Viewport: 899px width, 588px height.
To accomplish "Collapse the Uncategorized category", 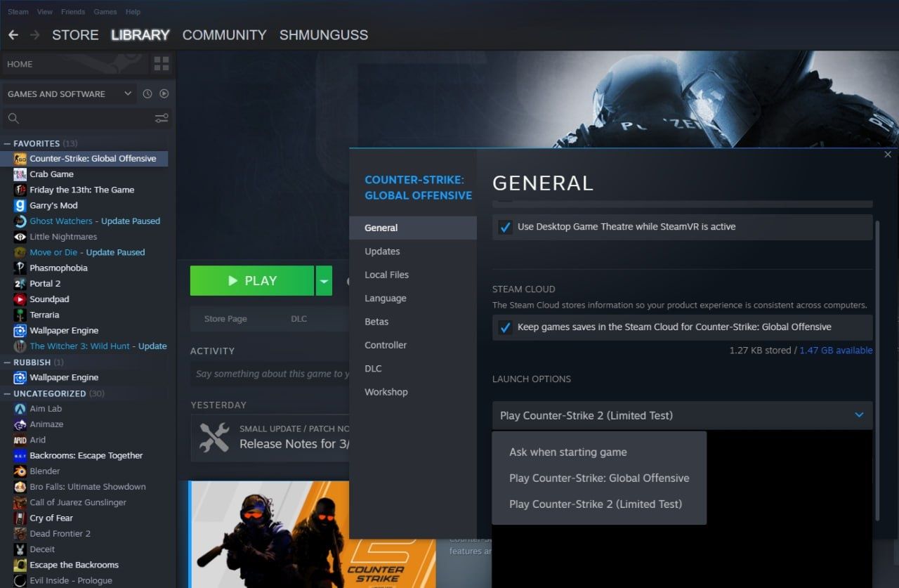I will (x=7, y=393).
